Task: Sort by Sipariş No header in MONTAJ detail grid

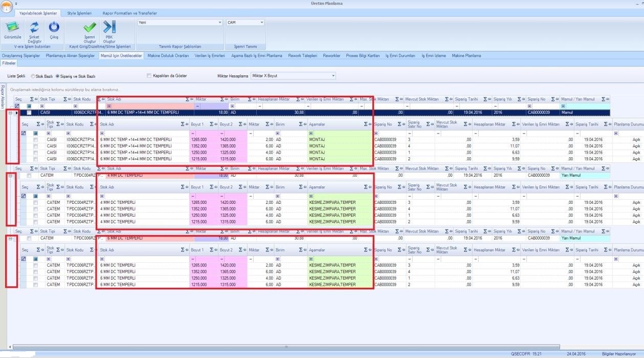Action: click(383, 124)
